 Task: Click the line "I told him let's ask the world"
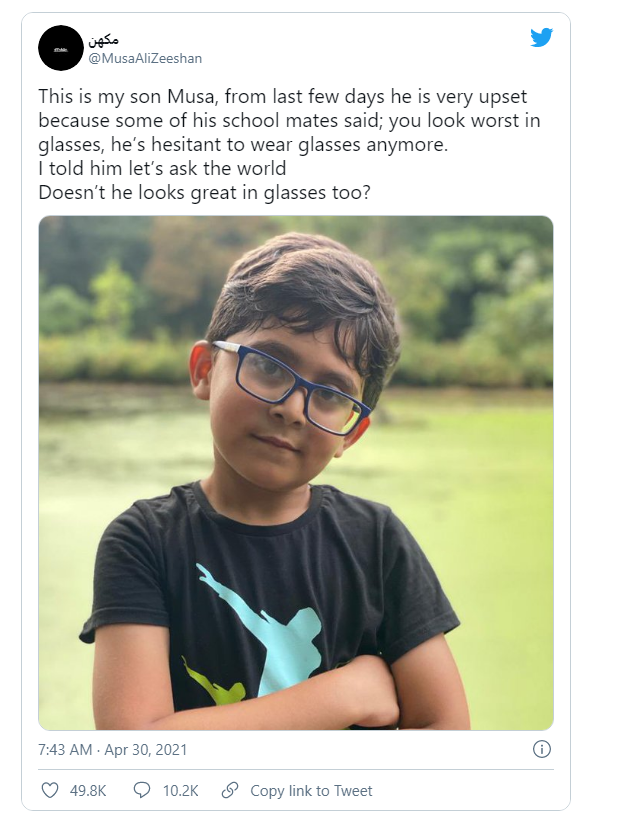(162, 168)
